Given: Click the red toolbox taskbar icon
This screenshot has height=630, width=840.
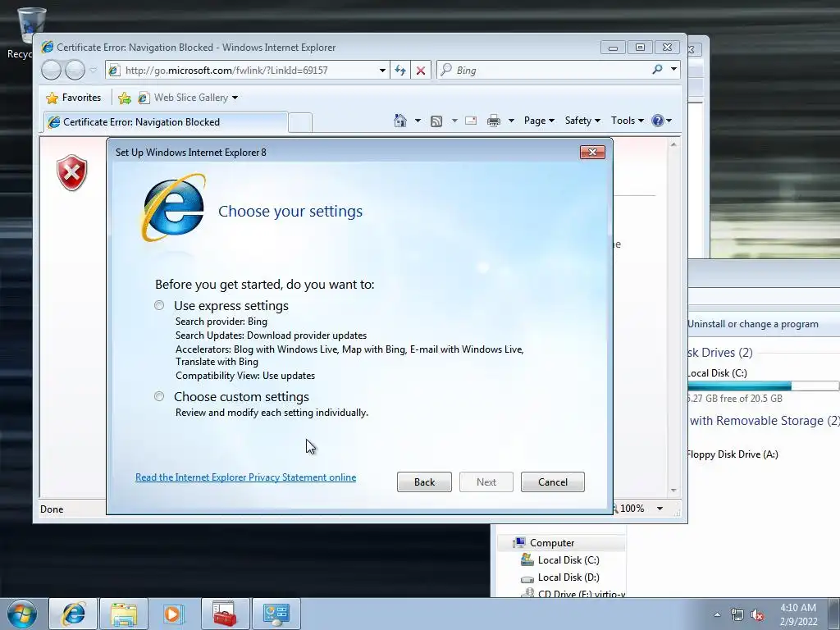Looking at the screenshot, I should (x=225, y=614).
